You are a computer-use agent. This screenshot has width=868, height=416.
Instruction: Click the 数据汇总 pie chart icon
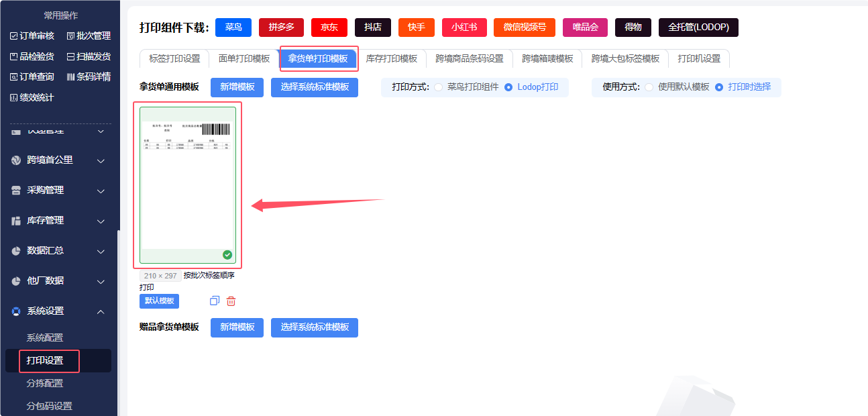click(16, 251)
